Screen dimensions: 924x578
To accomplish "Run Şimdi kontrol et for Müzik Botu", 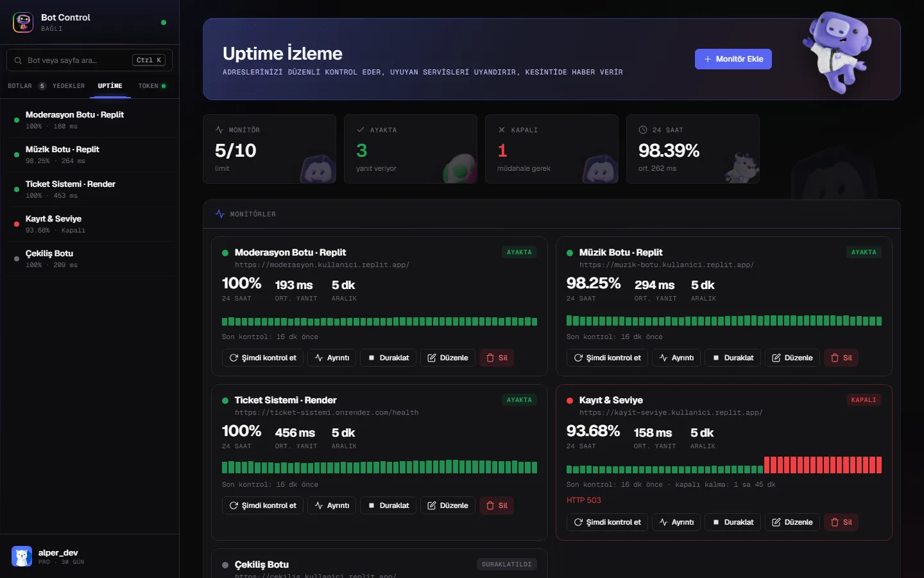I will coord(608,358).
